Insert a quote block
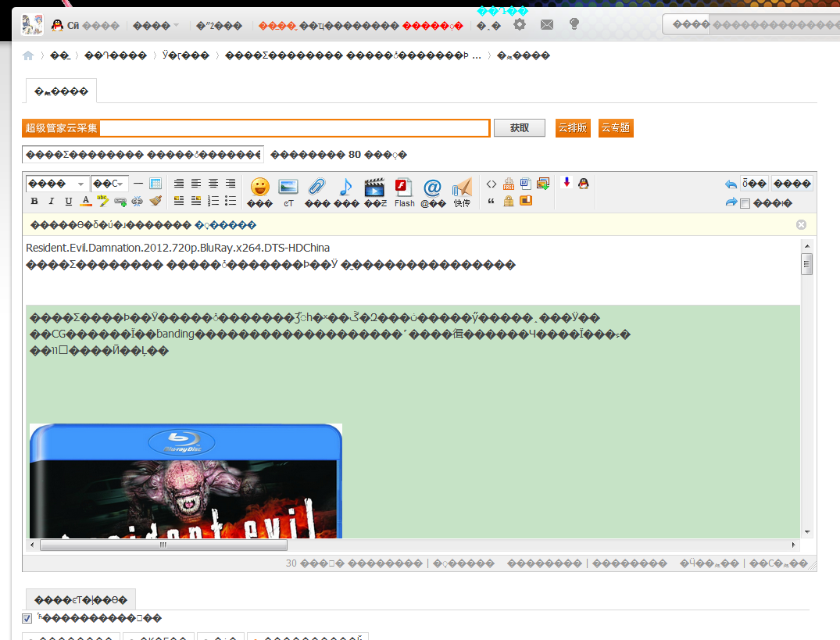The height and width of the screenshot is (640, 840). (491, 202)
